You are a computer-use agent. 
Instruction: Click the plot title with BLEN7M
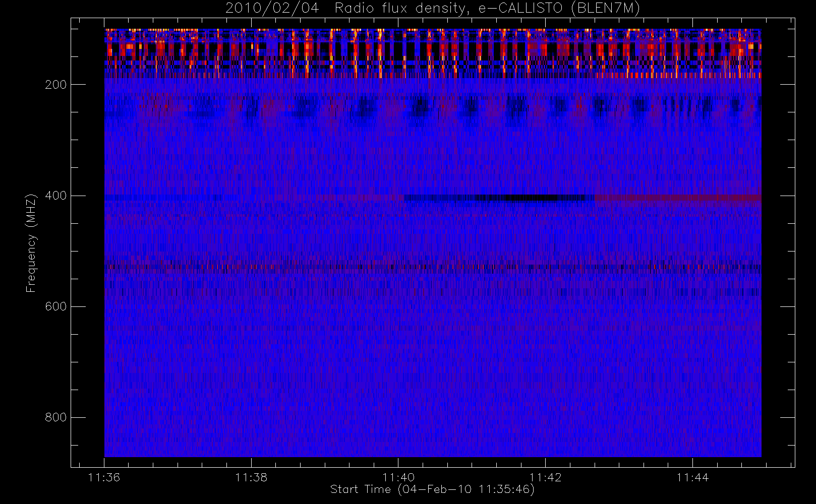(x=433, y=8)
